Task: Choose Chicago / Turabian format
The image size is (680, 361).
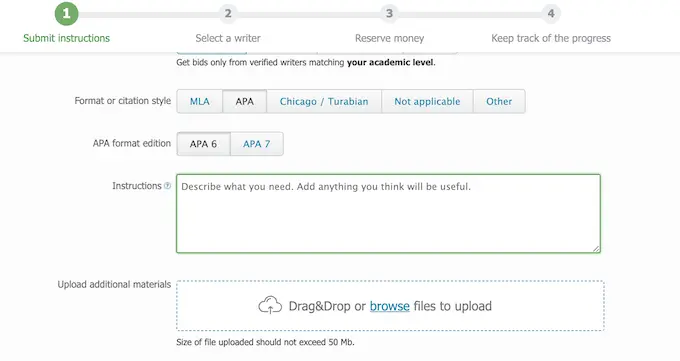Action: click(324, 101)
